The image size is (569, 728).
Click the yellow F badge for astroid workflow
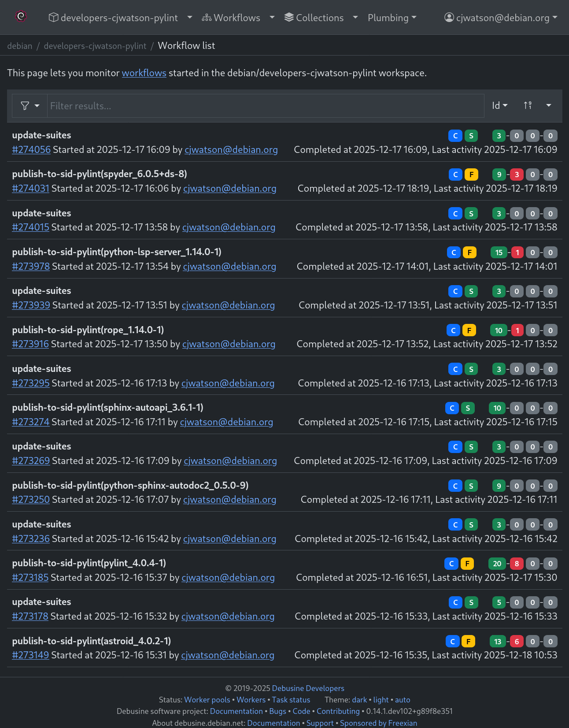click(x=469, y=642)
